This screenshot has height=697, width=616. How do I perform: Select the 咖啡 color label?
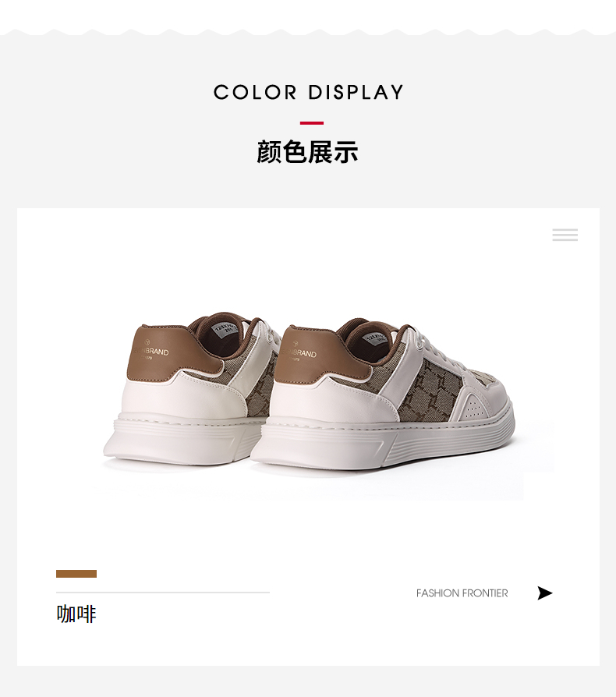coord(76,614)
